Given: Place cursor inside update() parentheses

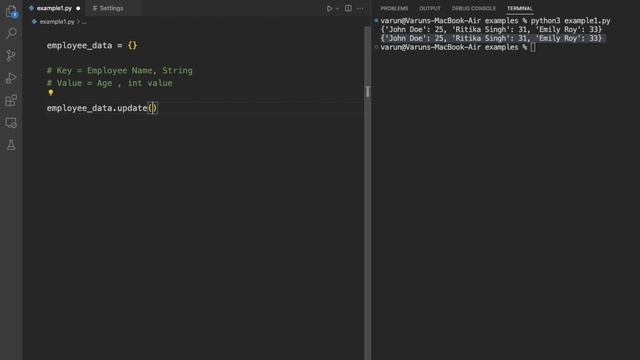Looking at the screenshot, I should [x=152, y=108].
